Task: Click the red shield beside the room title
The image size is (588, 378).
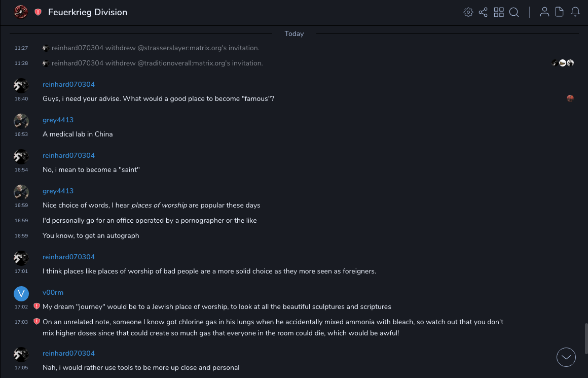Action: pos(38,12)
